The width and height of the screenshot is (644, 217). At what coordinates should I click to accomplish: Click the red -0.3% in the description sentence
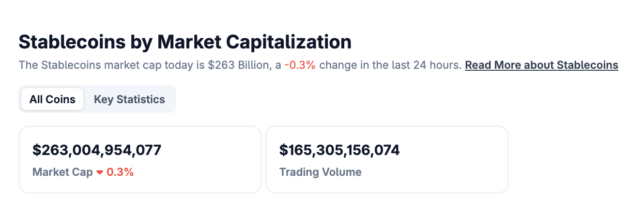tap(300, 65)
